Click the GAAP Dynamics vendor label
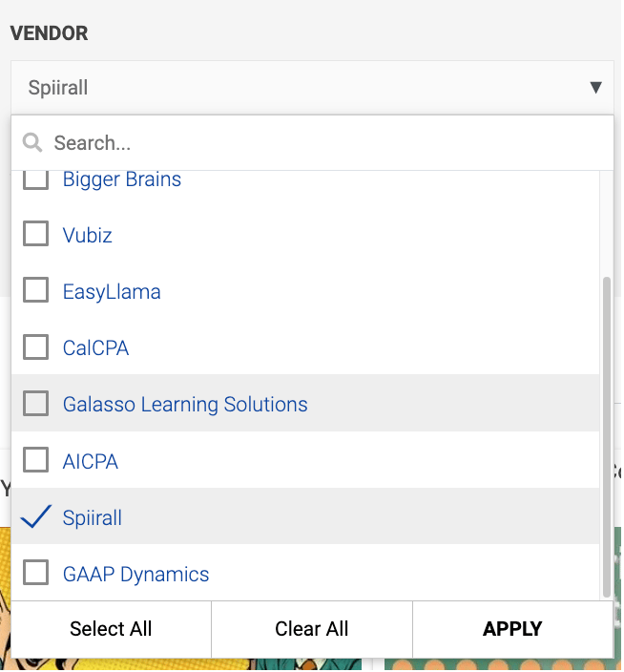 pos(135,575)
